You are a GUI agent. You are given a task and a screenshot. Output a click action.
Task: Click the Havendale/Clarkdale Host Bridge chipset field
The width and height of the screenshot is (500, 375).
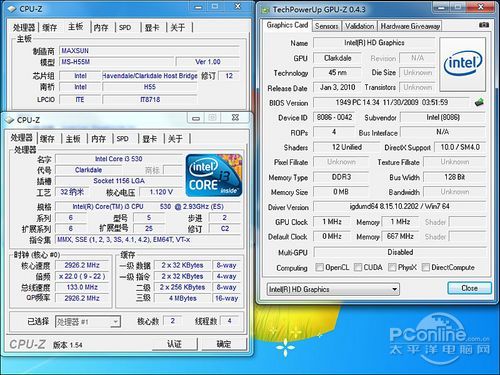(150, 76)
